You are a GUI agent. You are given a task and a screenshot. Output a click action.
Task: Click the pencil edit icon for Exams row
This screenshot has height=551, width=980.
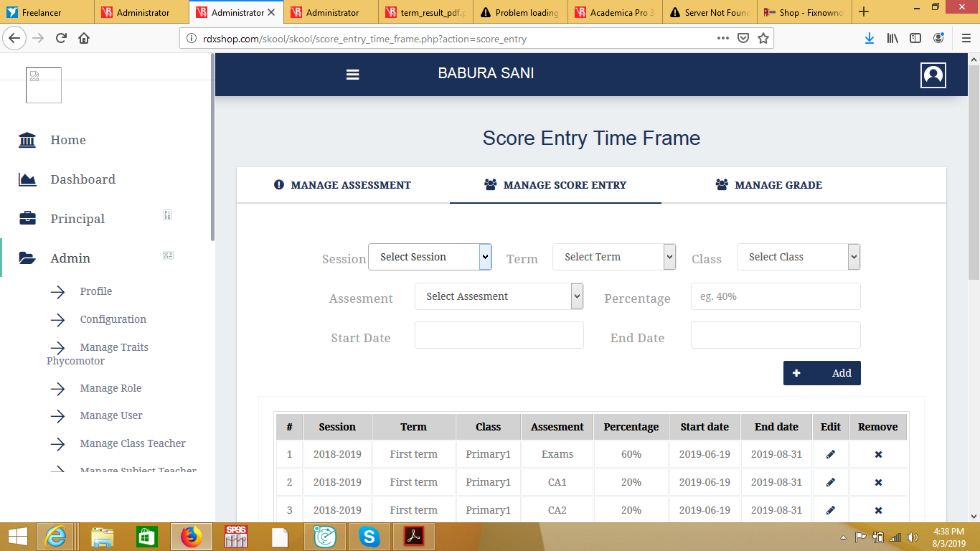coord(831,454)
